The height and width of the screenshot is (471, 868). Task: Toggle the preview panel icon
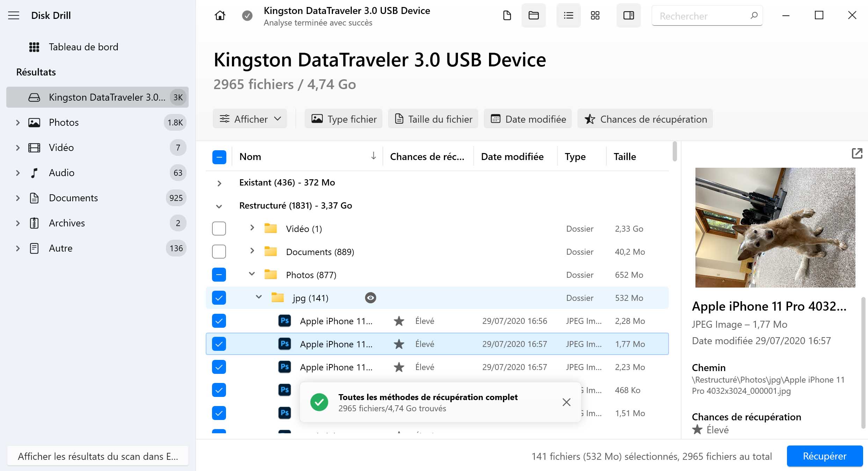pos(628,15)
